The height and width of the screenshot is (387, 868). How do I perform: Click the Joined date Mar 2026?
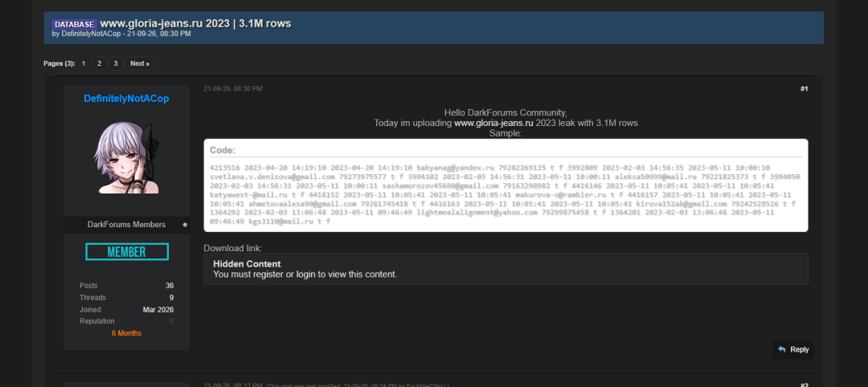(x=158, y=310)
